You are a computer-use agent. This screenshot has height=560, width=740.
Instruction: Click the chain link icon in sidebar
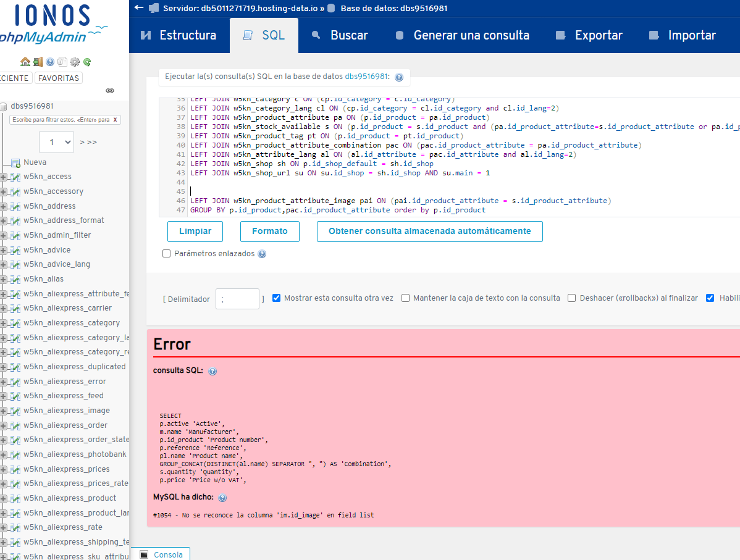[x=110, y=91]
